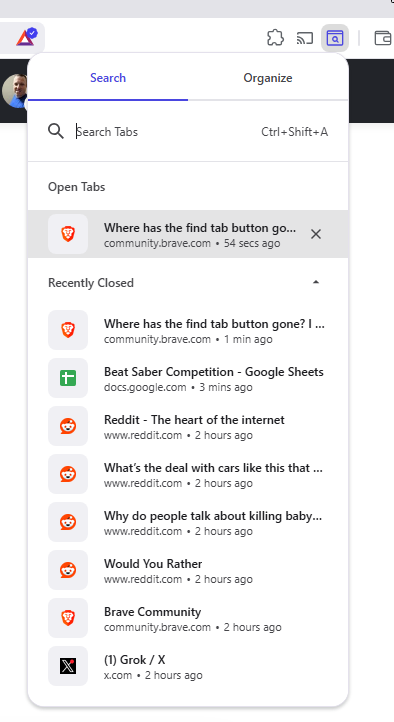The height and width of the screenshot is (722, 394).
Task: Close the open tab with X button
Action: click(316, 234)
